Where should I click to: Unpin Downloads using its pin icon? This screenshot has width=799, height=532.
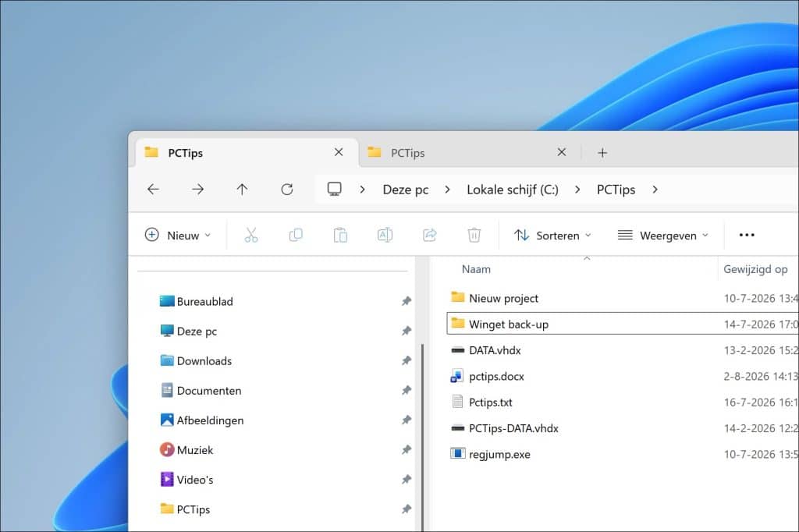[406, 360]
